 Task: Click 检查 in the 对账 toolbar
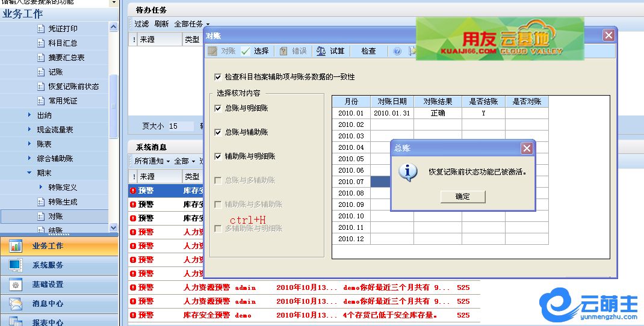pos(368,51)
